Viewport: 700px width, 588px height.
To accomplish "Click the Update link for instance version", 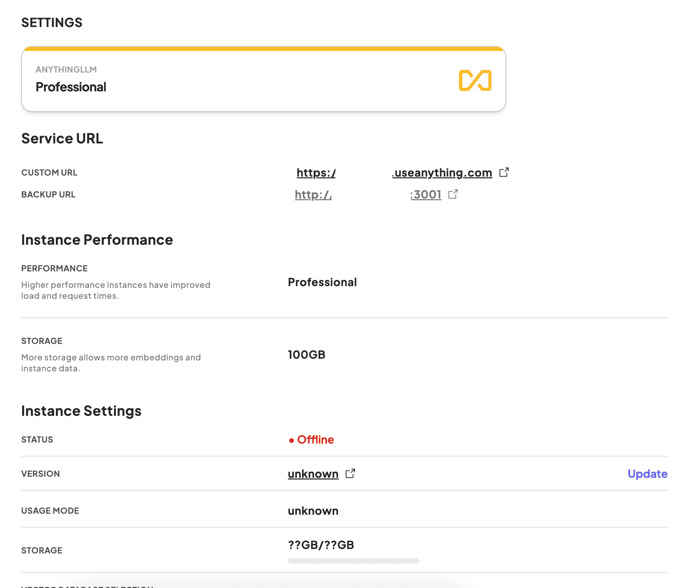I will [x=647, y=474].
